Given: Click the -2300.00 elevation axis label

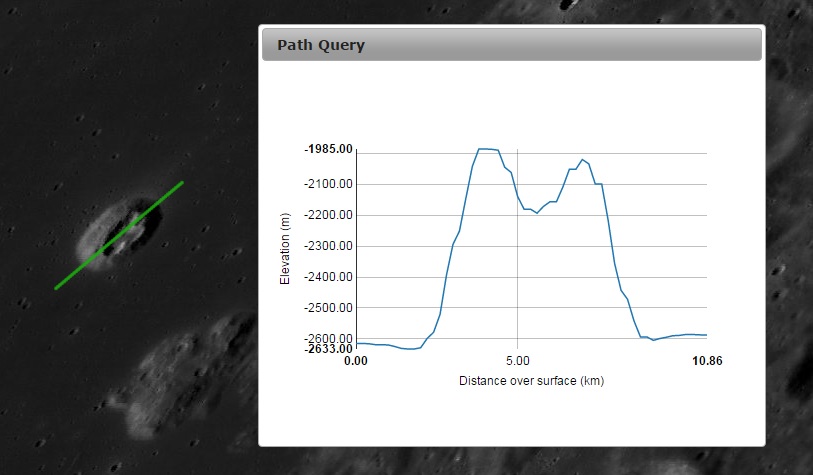Looking at the screenshot, I should click(x=328, y=246).
